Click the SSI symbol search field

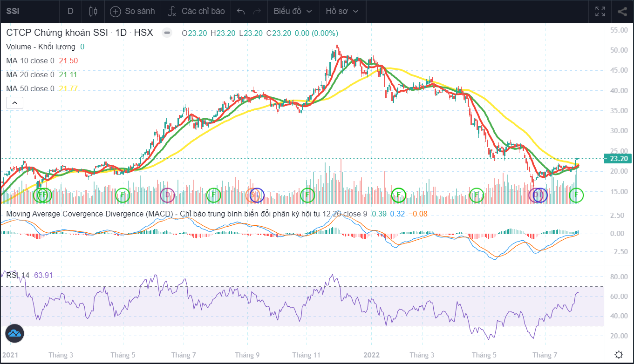point(29,11)
